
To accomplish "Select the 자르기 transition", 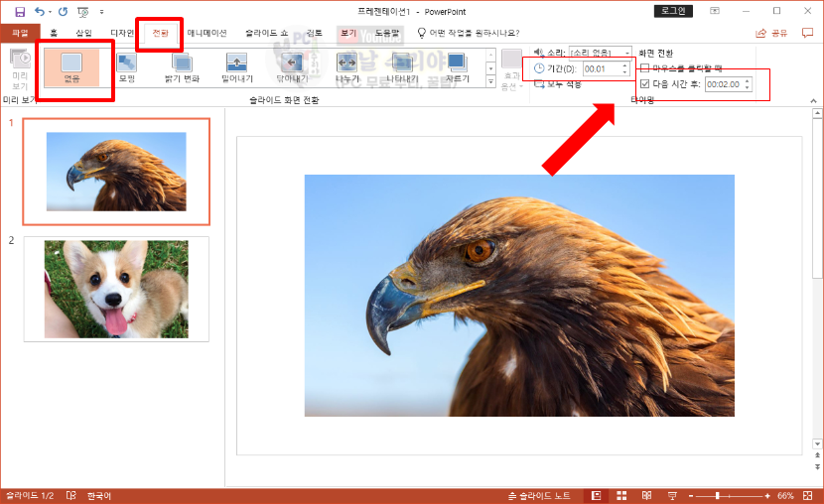I will click(458, 67).
